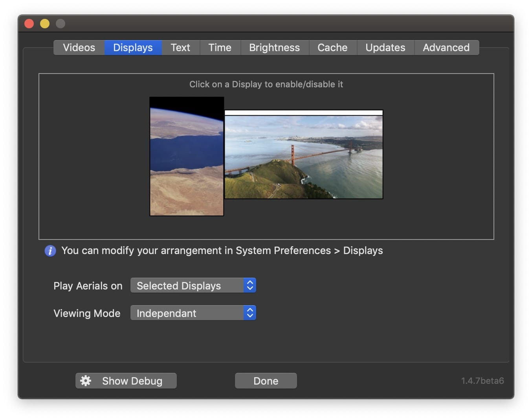
Task: Click the Done button
Action: click(266, 381)
